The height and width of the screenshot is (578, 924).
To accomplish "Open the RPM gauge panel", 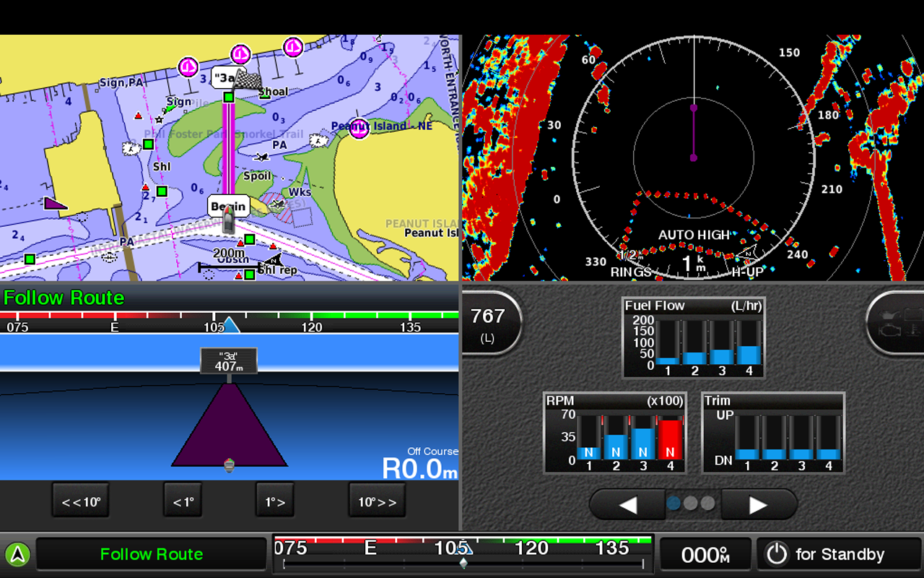I will [614, 433].
